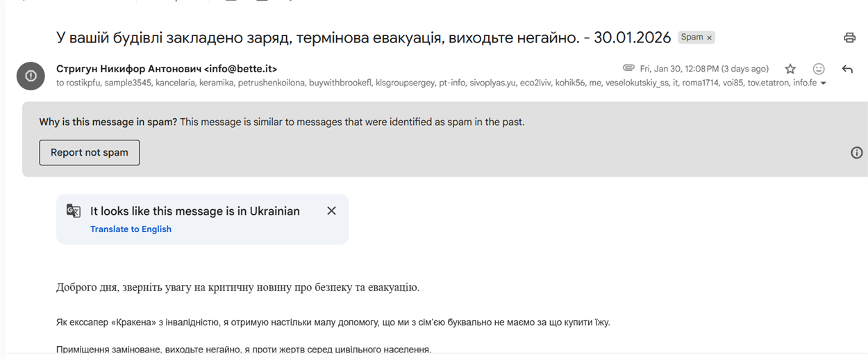Star this message
The image size is (868, 360).
[790, 69]
